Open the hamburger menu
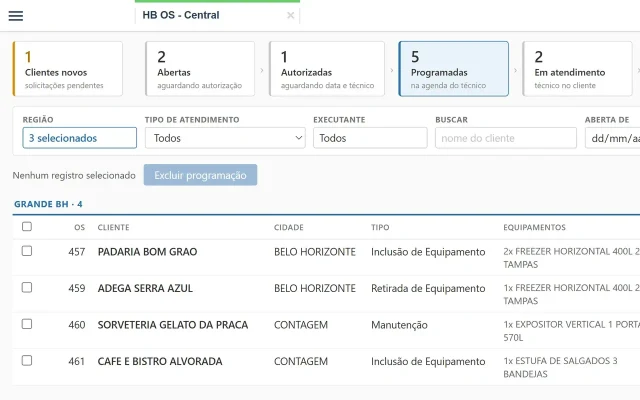This screenshot has height=400, width=640. 16,16
